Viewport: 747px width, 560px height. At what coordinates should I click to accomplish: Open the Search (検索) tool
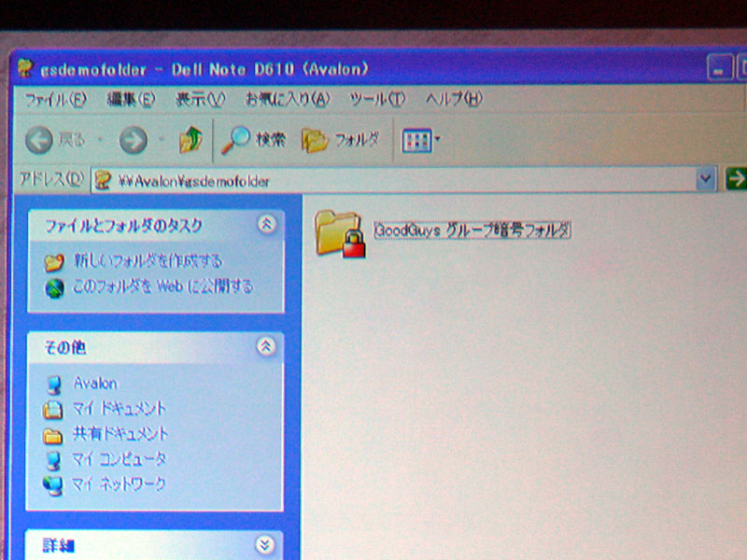[x=253, y=139]
